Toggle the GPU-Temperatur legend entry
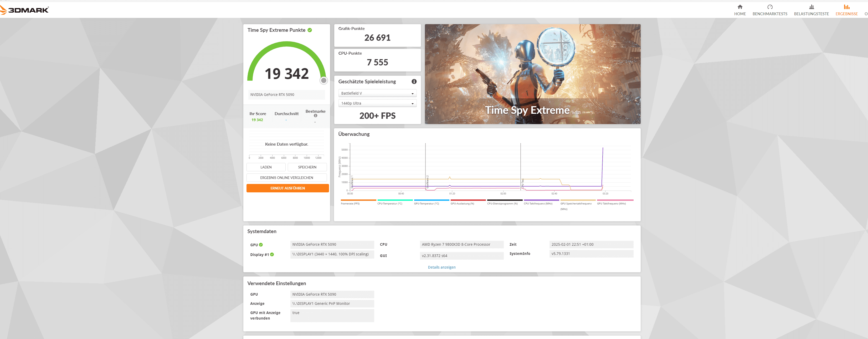The image size is (868, 339). pos(426,204)
